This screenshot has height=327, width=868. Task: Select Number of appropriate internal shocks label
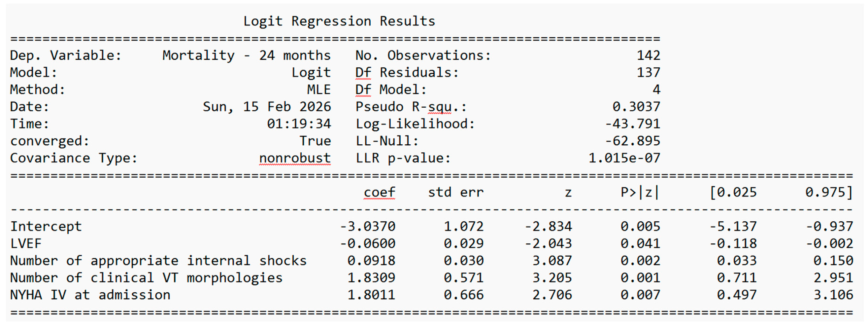[x=158, y=261]
